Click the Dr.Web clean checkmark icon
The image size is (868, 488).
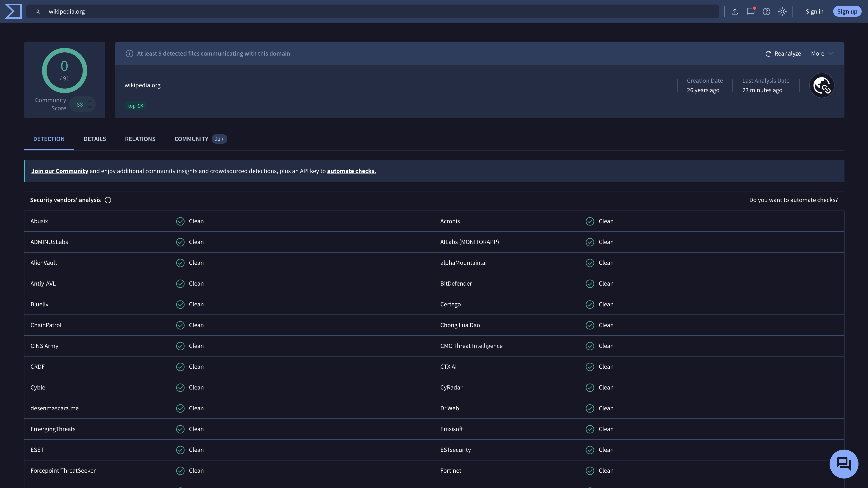(590, 408)
